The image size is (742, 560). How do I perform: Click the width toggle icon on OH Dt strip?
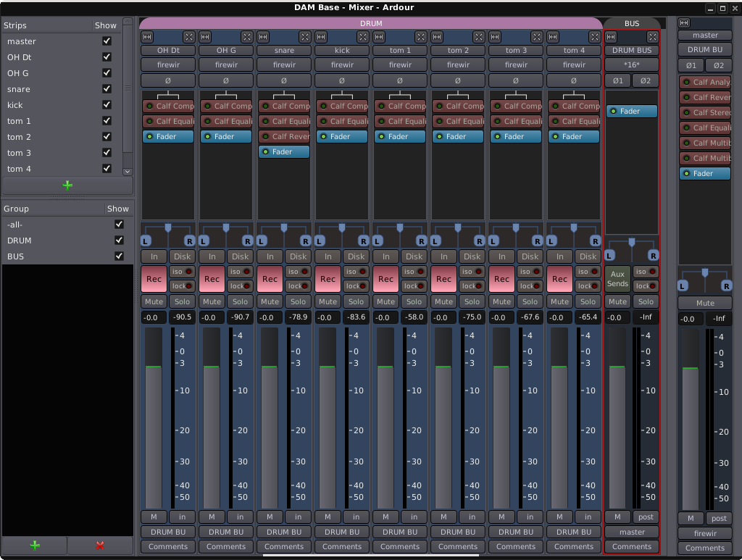tap(147, 36)
